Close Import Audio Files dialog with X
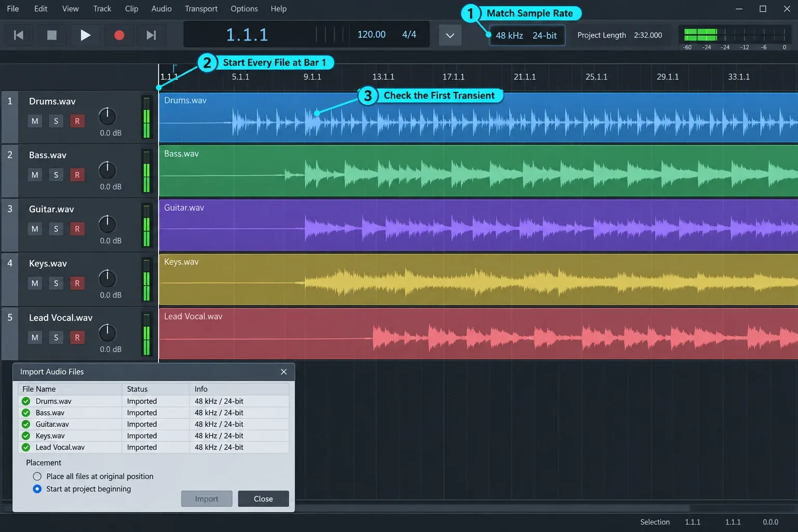Image resolution: width=798 pixels, height=532 pixels. (x=284, y=371)
